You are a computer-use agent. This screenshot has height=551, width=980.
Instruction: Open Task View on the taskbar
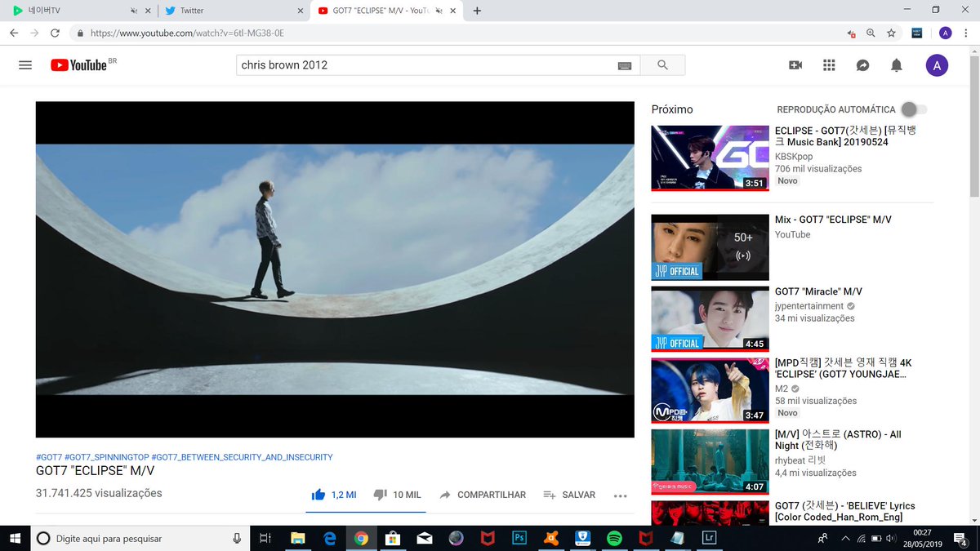click(265, 539)
